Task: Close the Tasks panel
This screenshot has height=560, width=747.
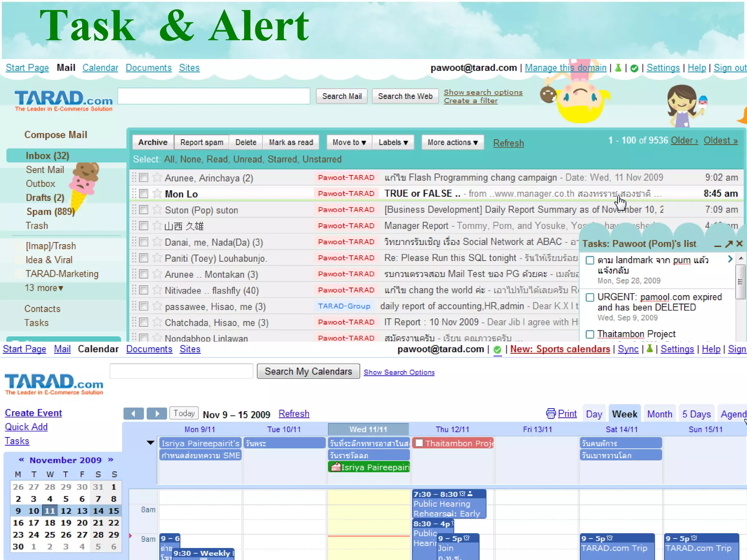Action: coord(739,244)
